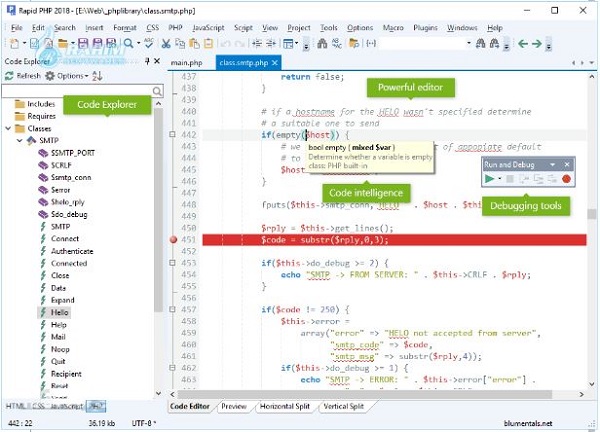Collapse the code fold at line 453
The height and width of the screenshot is (432, 600).
(172, 262)
